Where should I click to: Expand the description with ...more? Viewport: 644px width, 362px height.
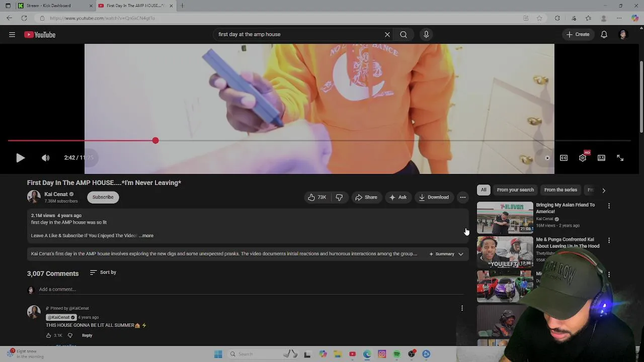point(146,235)
